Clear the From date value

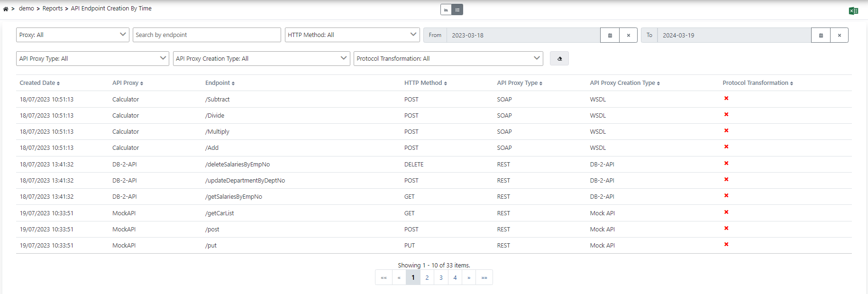(x=628, y=35)
